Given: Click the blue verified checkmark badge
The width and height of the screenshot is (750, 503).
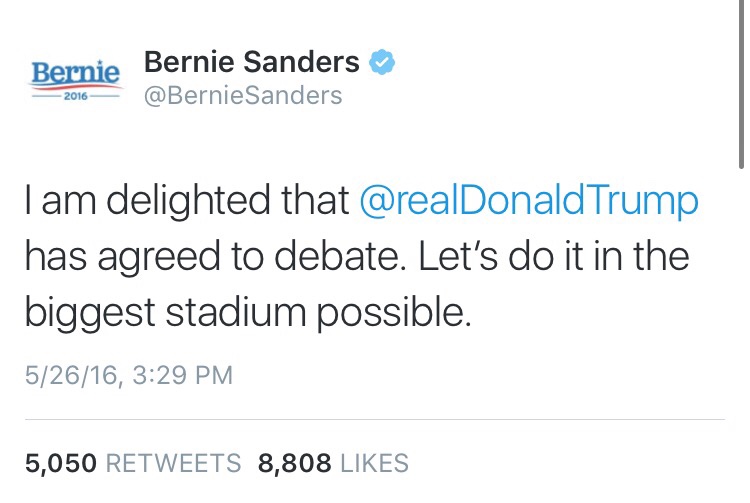Looking at the screenshot, I should (381, 63).
